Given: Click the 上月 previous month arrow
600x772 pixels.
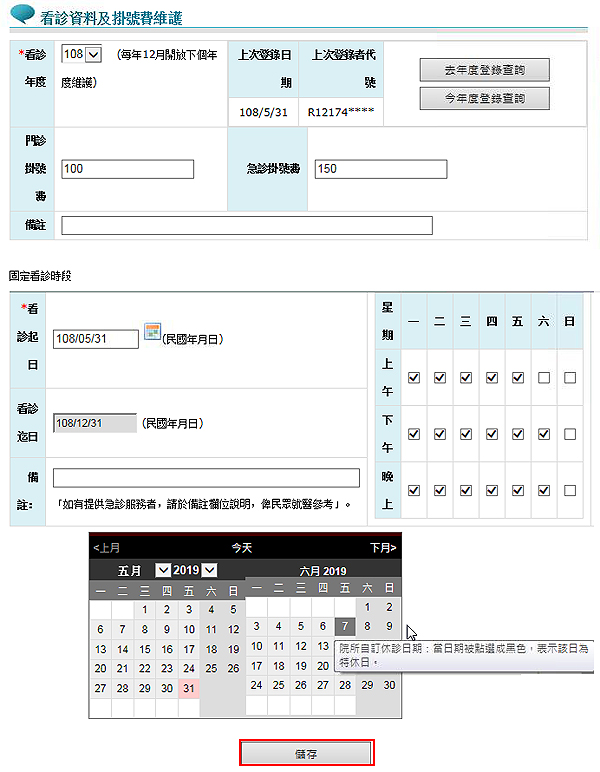Looking at the screenshot, I should click(x=107, y=548).
